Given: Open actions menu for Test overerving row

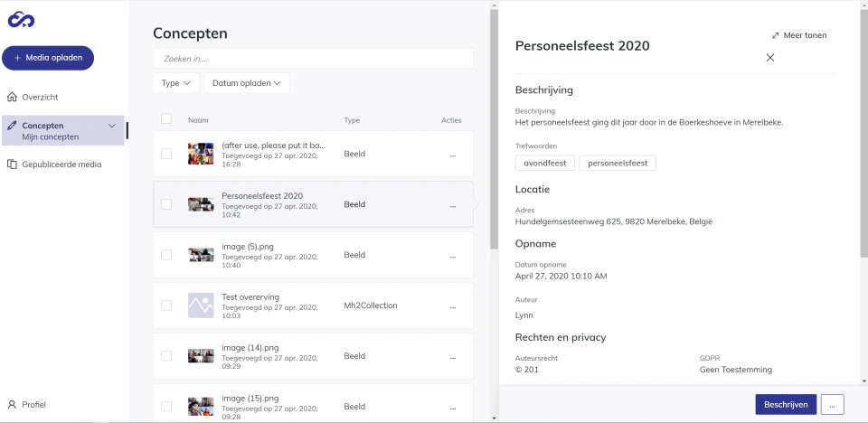Looking at the screenshot, I should click(x=453, y=307).
